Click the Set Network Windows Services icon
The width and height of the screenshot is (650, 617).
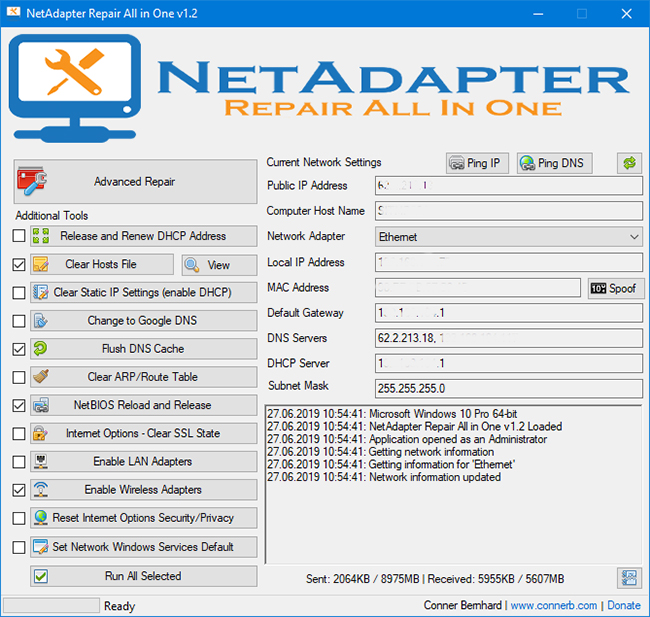[x=41, y=547]
